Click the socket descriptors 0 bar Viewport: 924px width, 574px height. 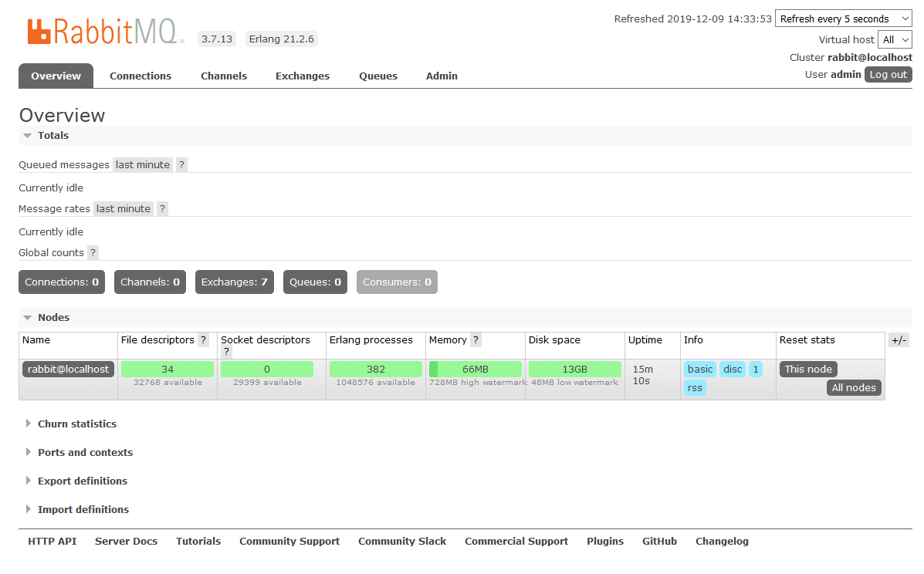pyautogui.click(x=267, y=369)
